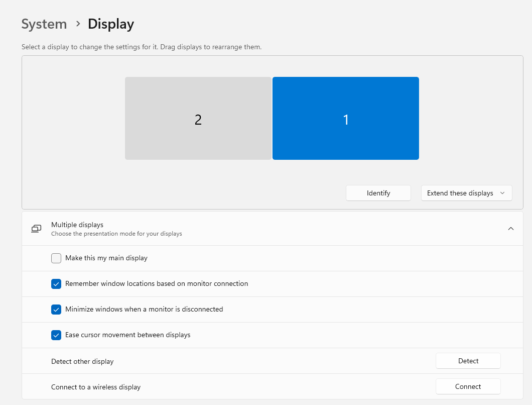Click the collapse chevron on Multiple displays row
The width and height of the screenshot is (532, 405).
(510, 228)
